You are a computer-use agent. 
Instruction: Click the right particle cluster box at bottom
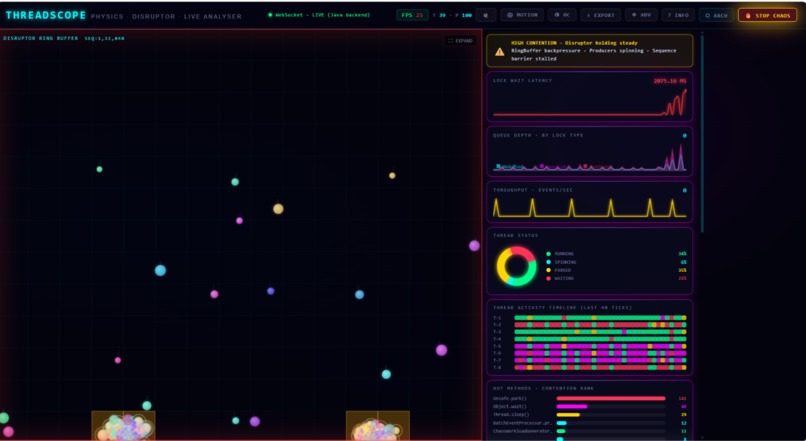(378, 426)
